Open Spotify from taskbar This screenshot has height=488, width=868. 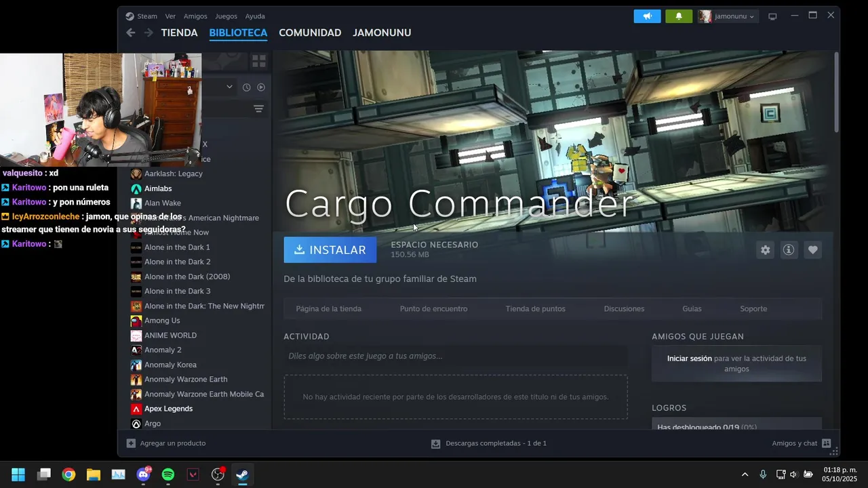point(168,474)
